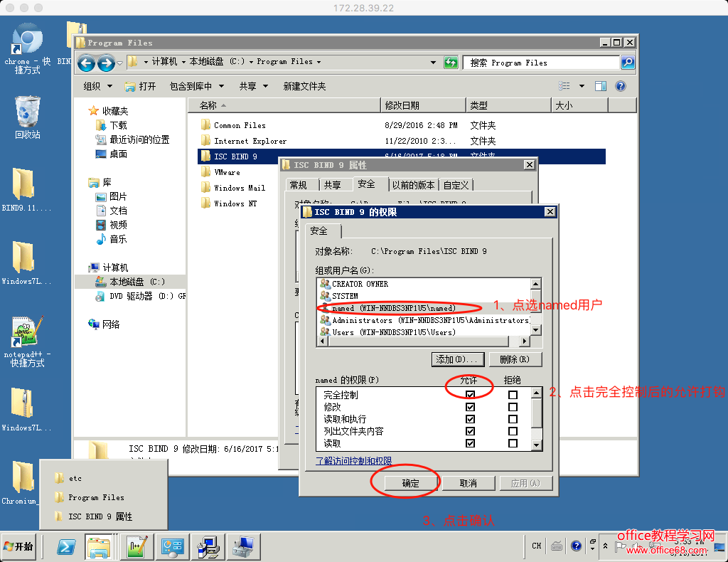
Task: Toggle Deny checkbox for 读取和执行
Action: [513, 419]
